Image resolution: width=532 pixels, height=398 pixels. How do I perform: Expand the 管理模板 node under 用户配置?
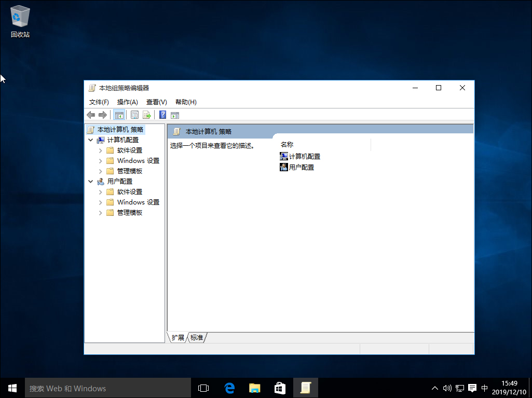coord(100,212)
